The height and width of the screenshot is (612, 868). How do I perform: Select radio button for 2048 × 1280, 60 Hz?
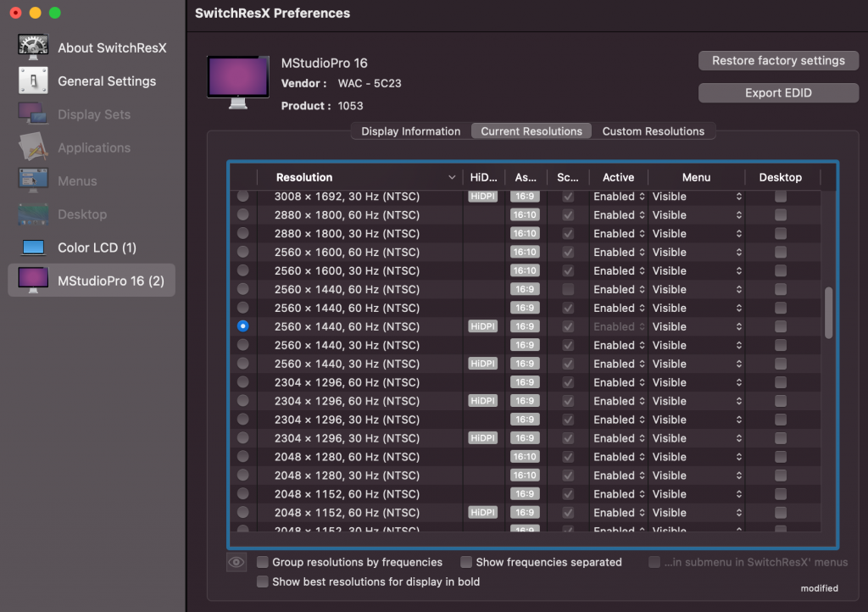tap(243, 457)
